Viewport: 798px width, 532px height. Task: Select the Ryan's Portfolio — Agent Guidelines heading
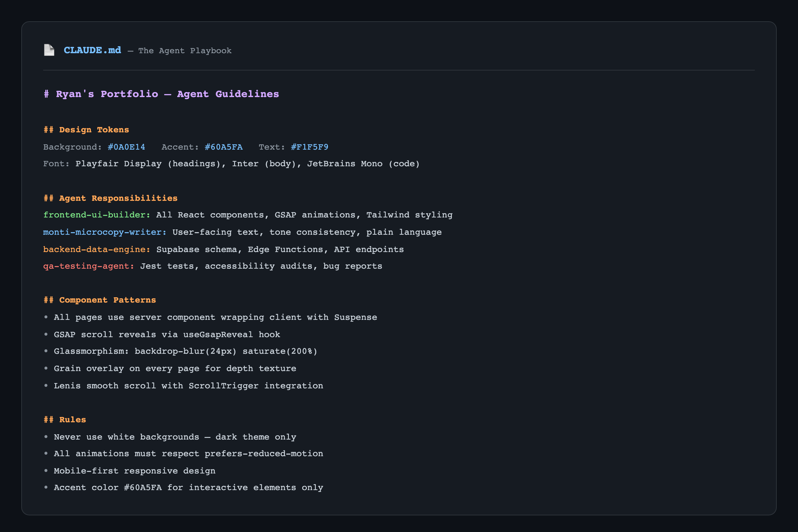pyautogui.click(x=161, y=94)
